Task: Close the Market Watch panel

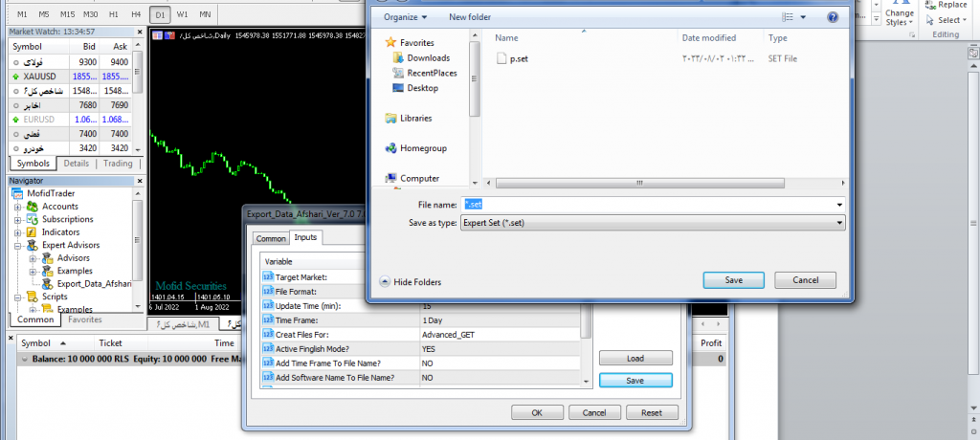Action: pyautogui.click(x=139, y=32)
